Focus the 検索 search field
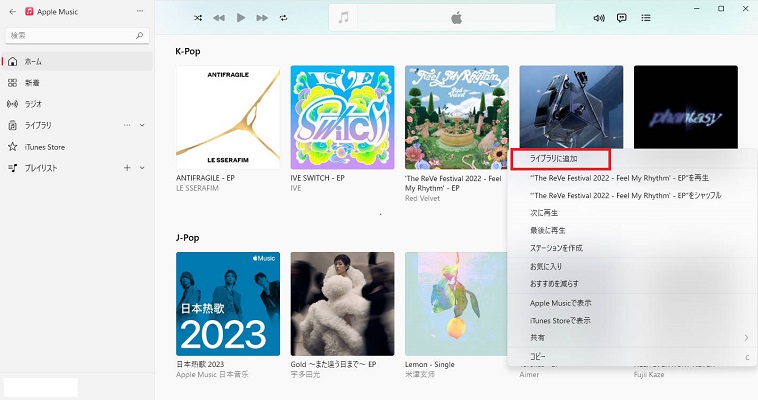The image size is (758, 400). click(77, 35)
